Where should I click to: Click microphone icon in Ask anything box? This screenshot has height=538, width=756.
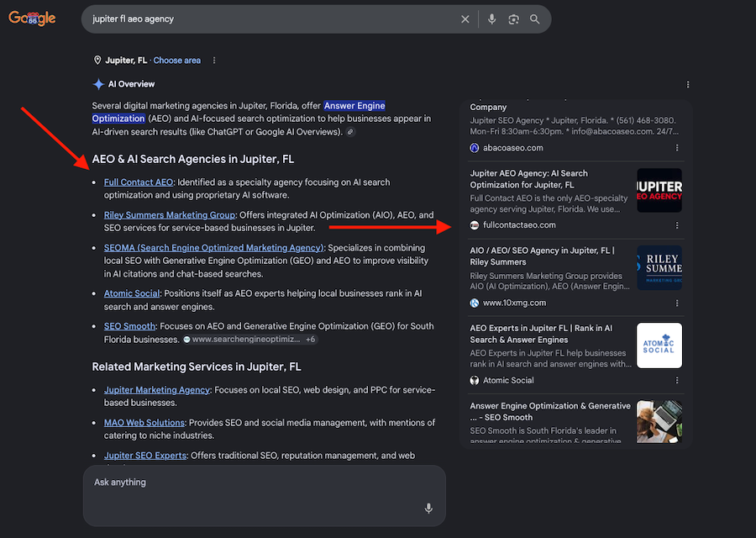[x=428, y=508]
